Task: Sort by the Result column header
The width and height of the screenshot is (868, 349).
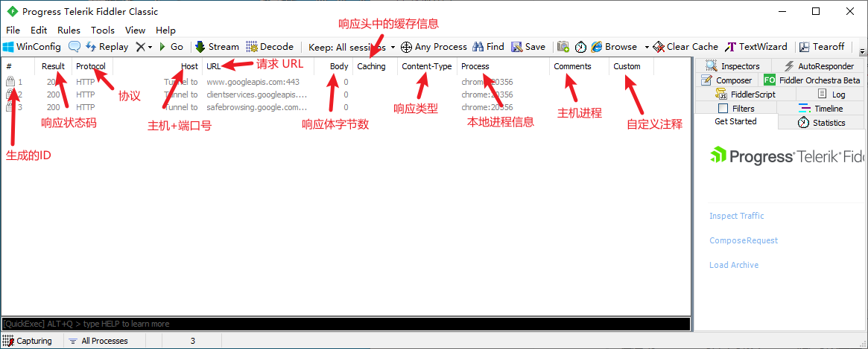Action: (x=53, y=66)
